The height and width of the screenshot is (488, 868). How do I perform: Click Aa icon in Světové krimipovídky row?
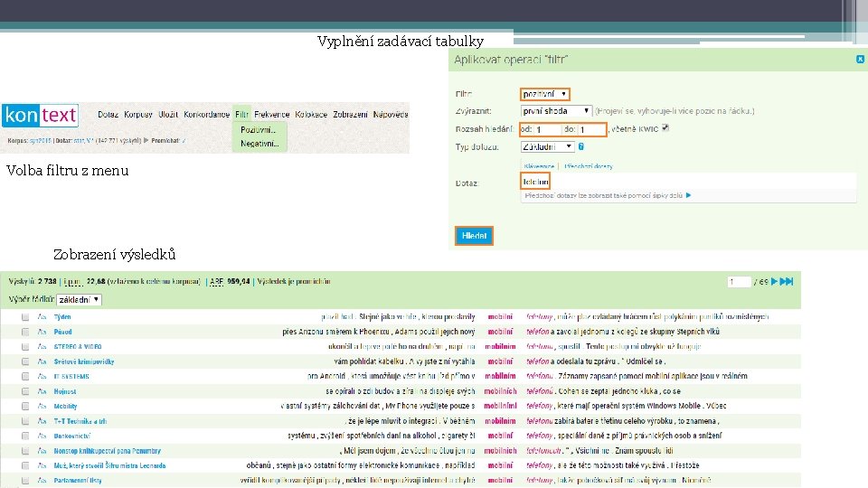coord(42,361)
